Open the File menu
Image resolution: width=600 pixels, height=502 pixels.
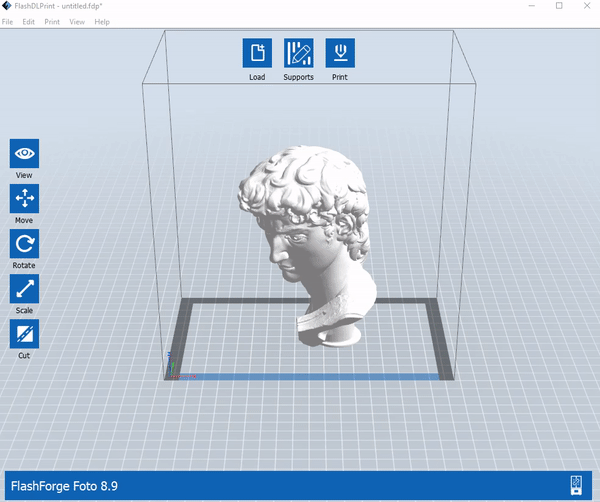point(7,22)
